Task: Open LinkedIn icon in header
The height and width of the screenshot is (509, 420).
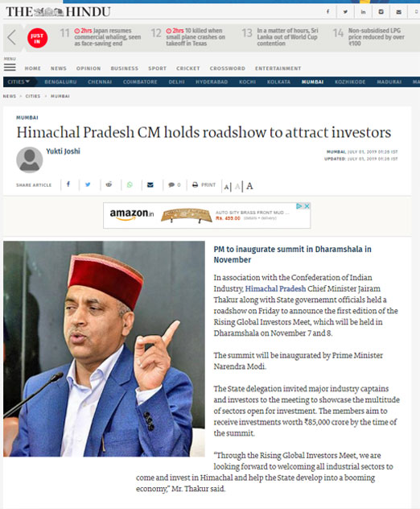Action: 363,12
